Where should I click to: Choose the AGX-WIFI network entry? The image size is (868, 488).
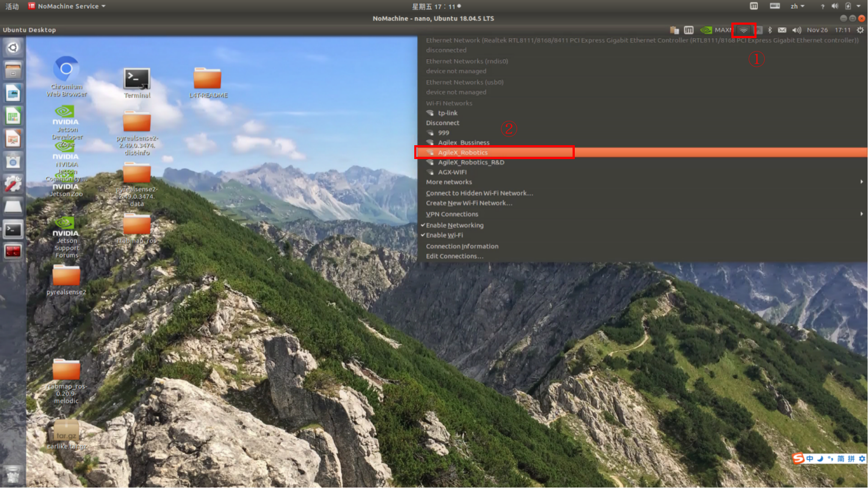click(452, 172)
